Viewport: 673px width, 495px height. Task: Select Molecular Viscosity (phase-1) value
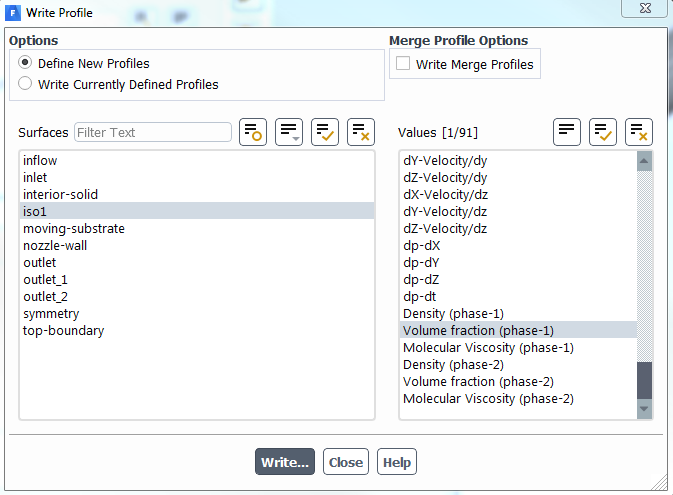(518, 347)
